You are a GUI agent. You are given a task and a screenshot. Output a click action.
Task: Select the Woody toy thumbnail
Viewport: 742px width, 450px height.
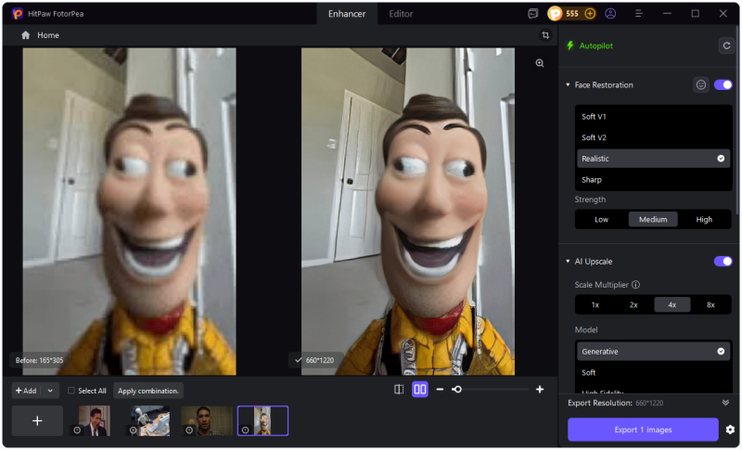pos(263,421)
